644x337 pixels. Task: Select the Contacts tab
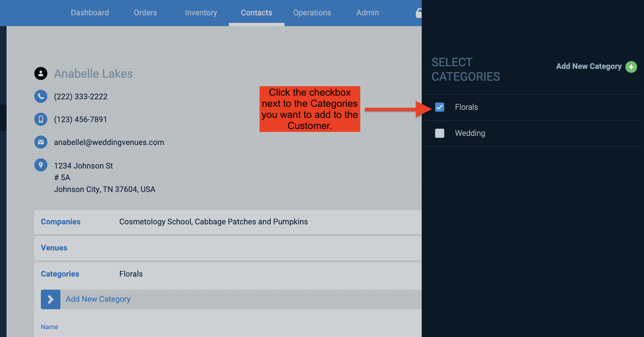pos(257,13)
